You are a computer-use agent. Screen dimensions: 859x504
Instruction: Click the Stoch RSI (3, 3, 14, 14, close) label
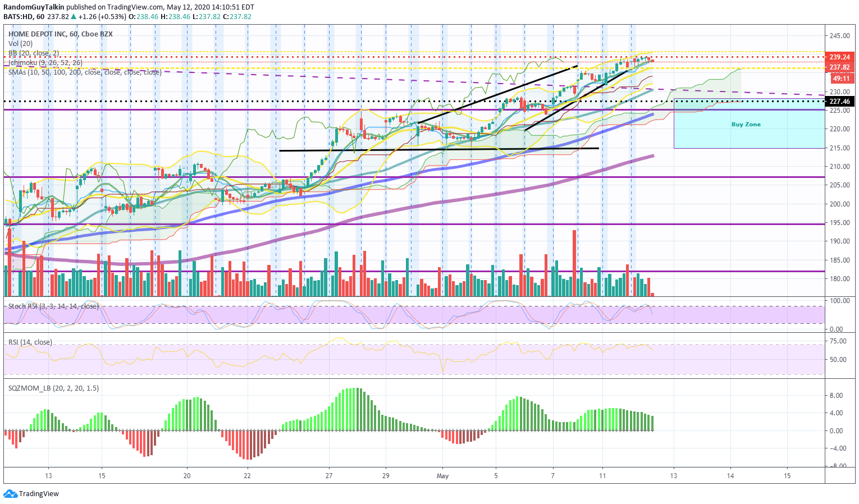click(53, 306)
